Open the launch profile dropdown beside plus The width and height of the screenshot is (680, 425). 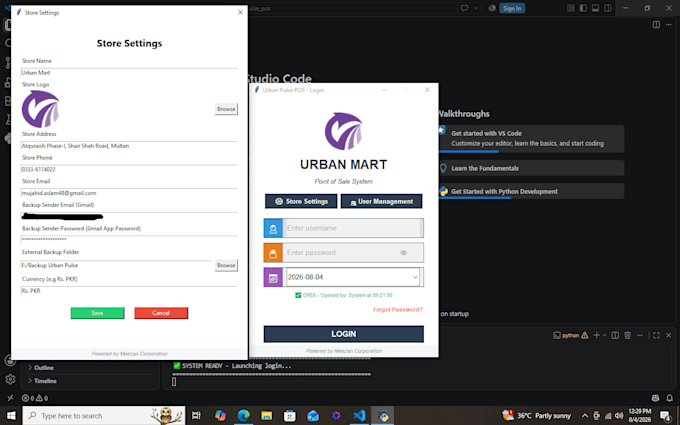[x=604, y=335]
